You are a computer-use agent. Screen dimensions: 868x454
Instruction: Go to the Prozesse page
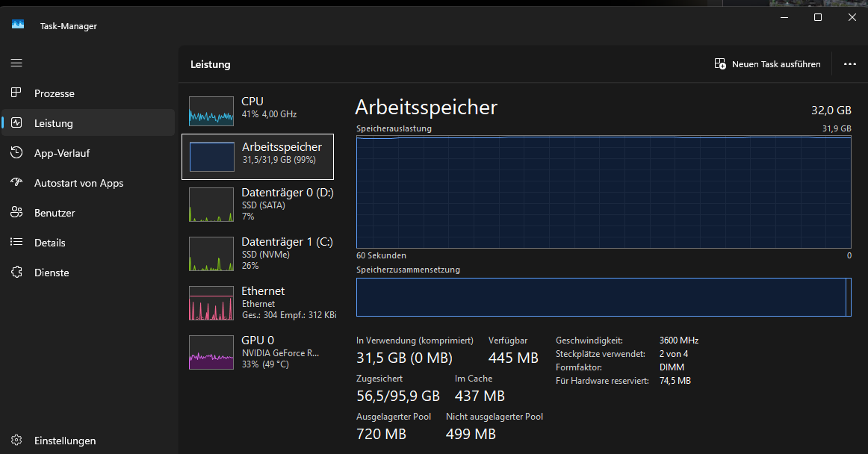pos(88,93)
